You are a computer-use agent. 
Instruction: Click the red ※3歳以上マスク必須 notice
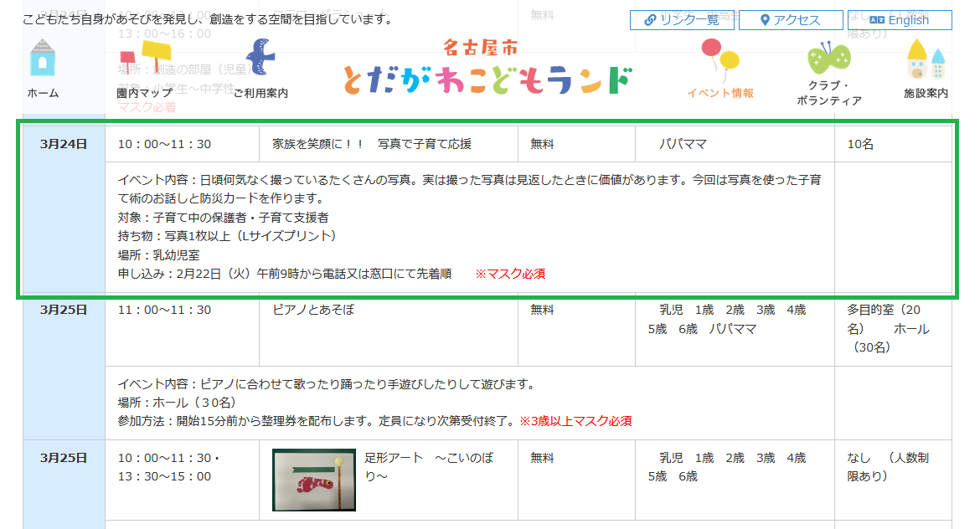[575, 421]
